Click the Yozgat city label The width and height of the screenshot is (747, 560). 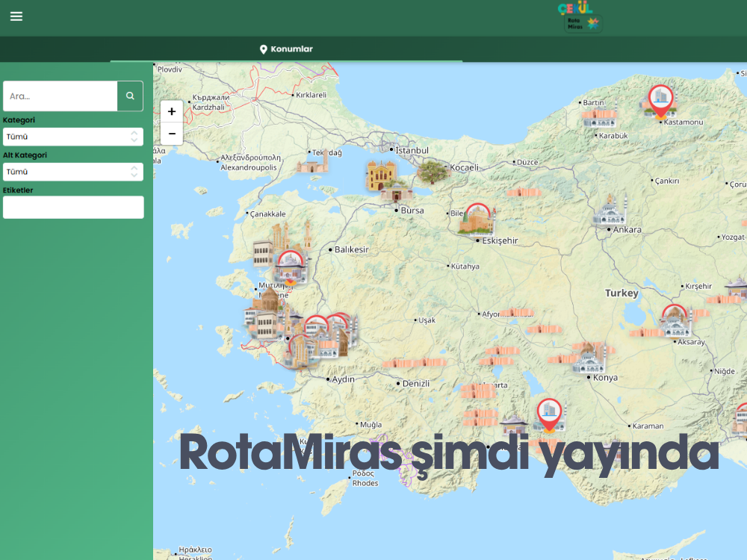[733, 237]
